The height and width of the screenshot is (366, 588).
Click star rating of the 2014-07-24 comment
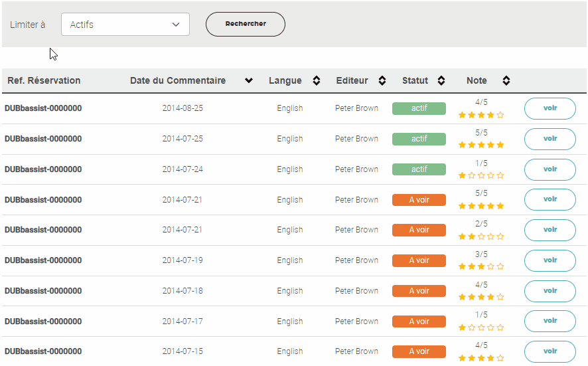481,176
